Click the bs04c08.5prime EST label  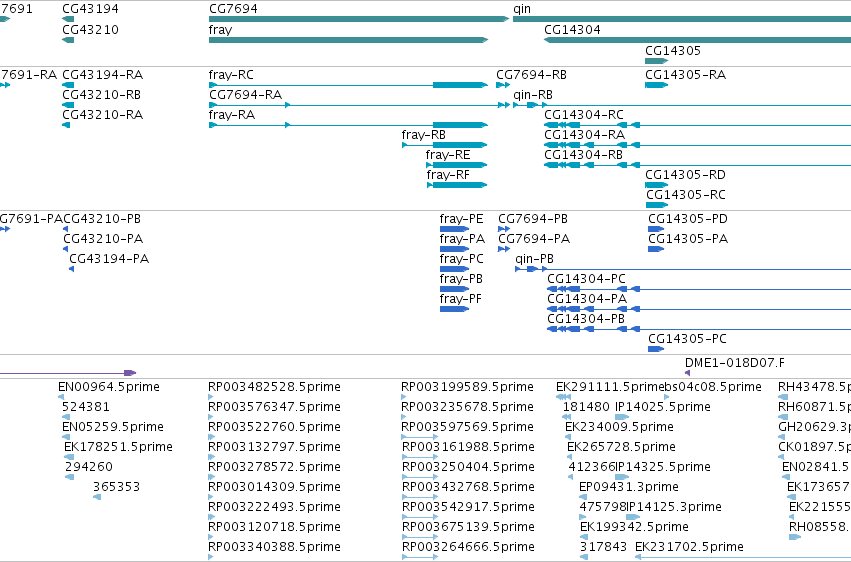coord(713,387)
